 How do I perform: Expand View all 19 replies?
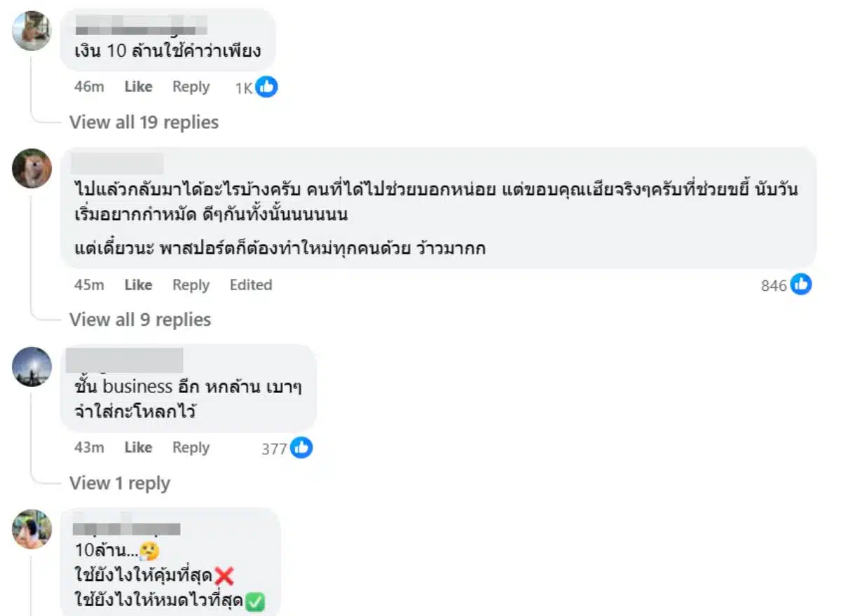point(144,122)
